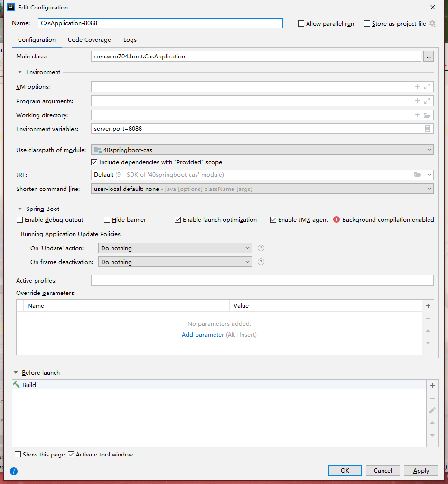Uncheck Enable JMX agent
This screenshot has width=448, height=484.
273,220
